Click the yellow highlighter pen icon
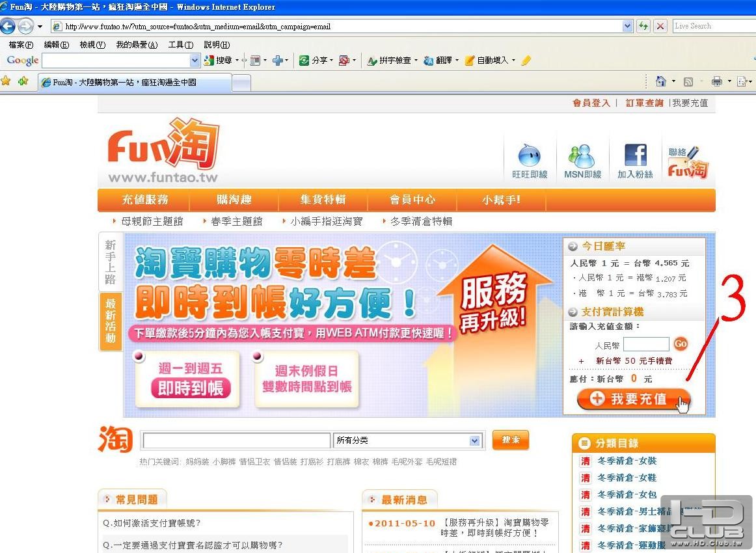Screen dimensions: 756x553 click(526, 61)
